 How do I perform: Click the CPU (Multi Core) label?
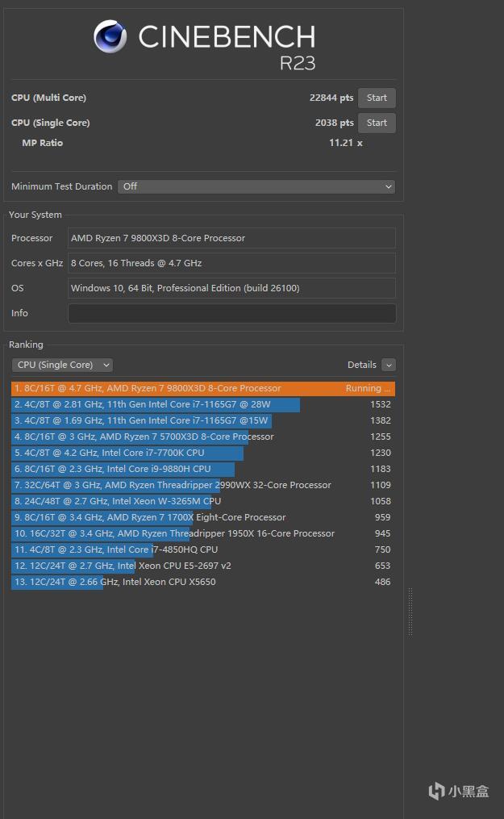click(x=48, y=98)
